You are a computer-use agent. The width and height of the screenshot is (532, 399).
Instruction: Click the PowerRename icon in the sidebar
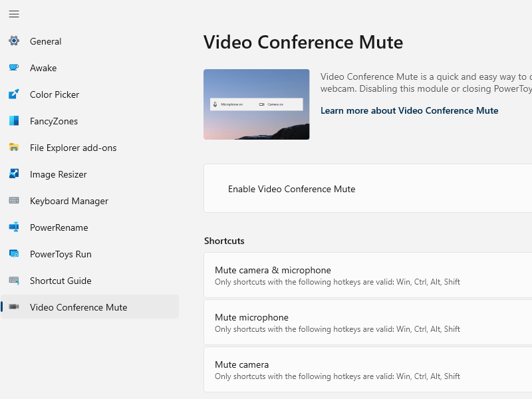point(14,227)
